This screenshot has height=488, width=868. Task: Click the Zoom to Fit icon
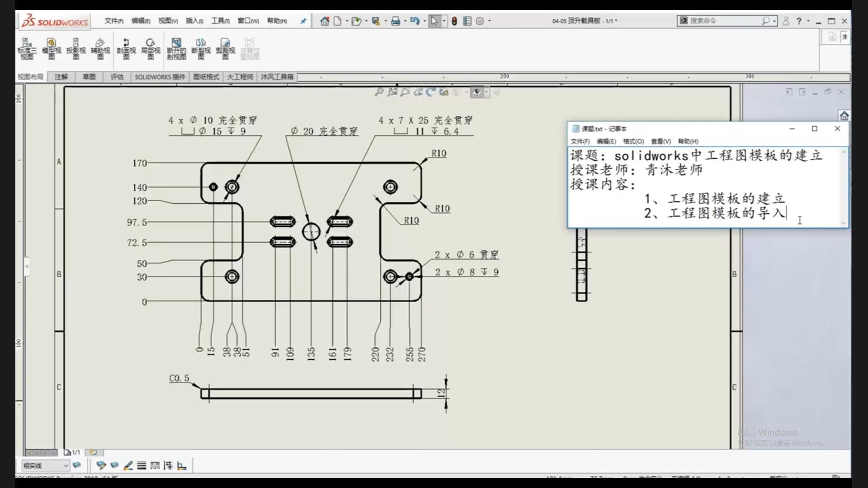[x=379, y=92]
